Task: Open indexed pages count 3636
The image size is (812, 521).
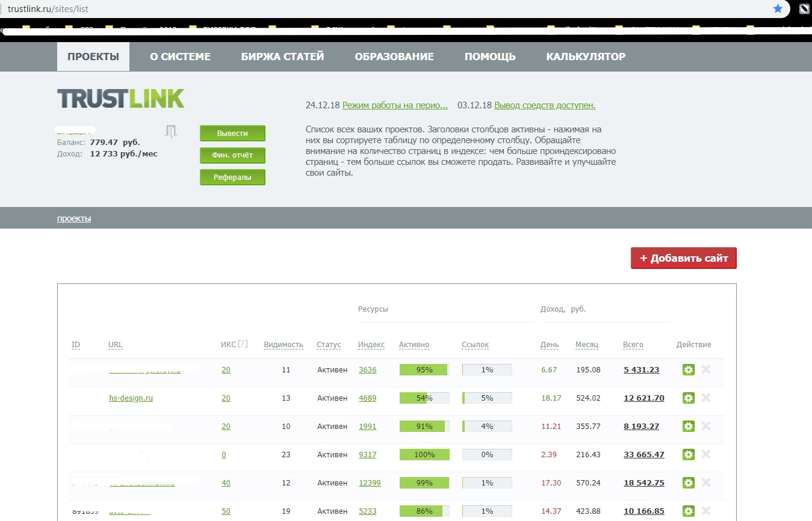Action: coord(368,369)
